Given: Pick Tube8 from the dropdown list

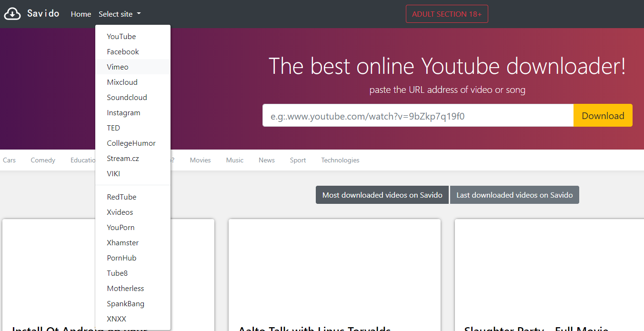Looking at the screenshot, I should (x=133, y=273).
